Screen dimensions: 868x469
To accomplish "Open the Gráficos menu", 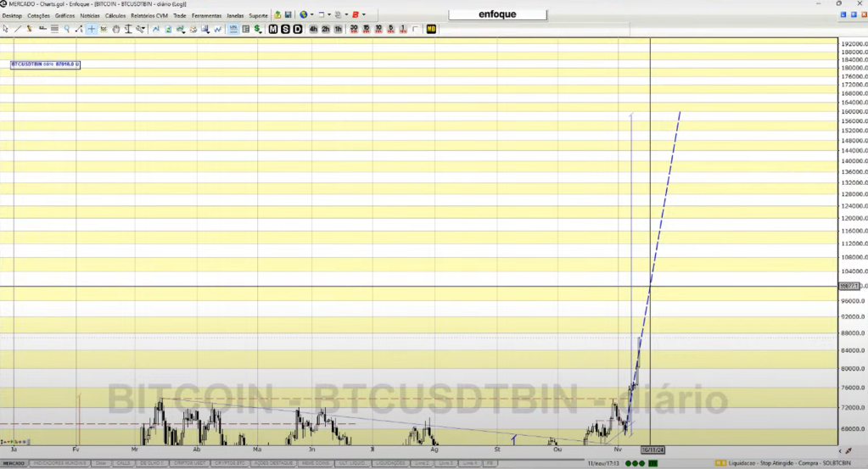I will [x=64, y=15].
